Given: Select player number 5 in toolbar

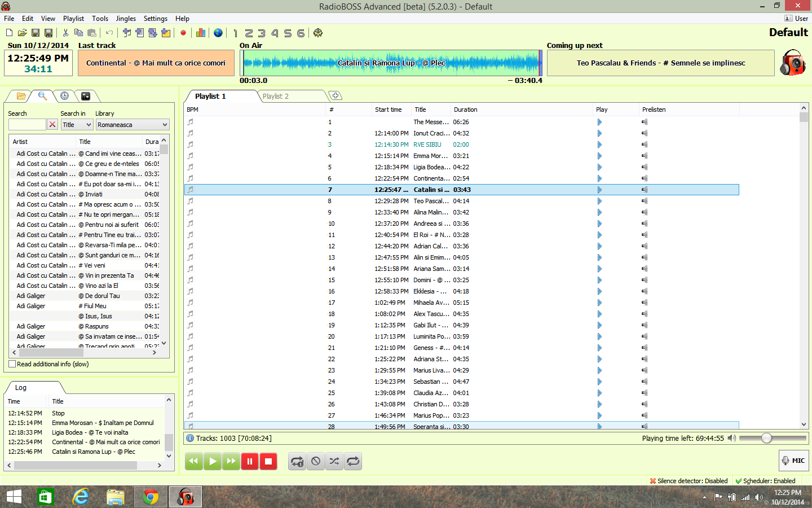Looking at the screenshot, I should [288, 33].
